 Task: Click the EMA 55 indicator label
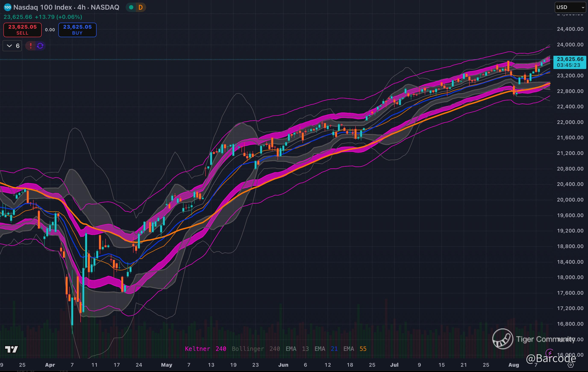point(355,349)
